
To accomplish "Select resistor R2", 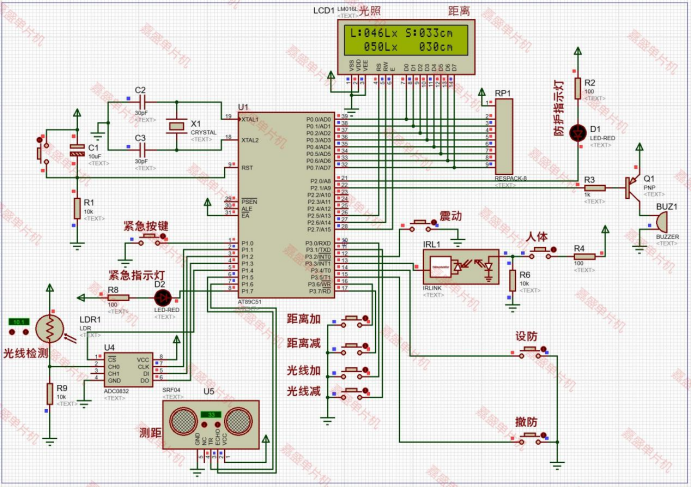I will tap(578, 88).
